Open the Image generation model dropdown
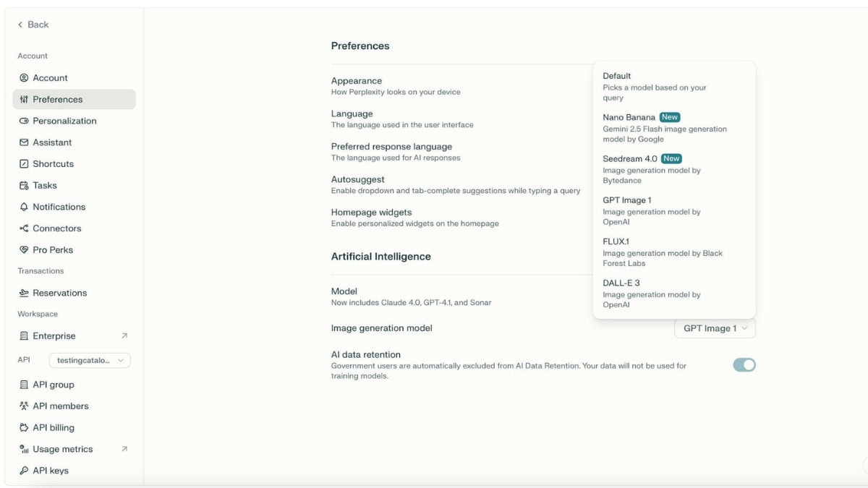The image size is (868, 488). [715, 328]
